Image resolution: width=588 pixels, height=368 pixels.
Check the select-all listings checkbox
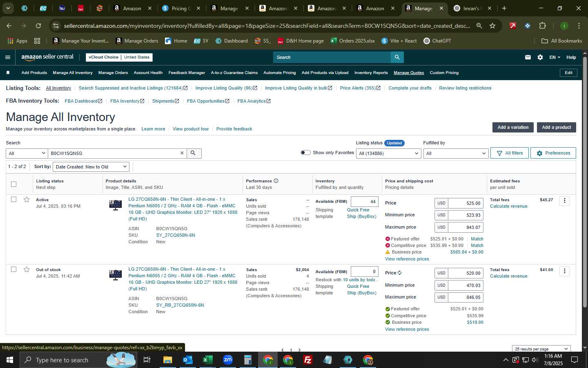pyautogui.click(x=13, y=184)
